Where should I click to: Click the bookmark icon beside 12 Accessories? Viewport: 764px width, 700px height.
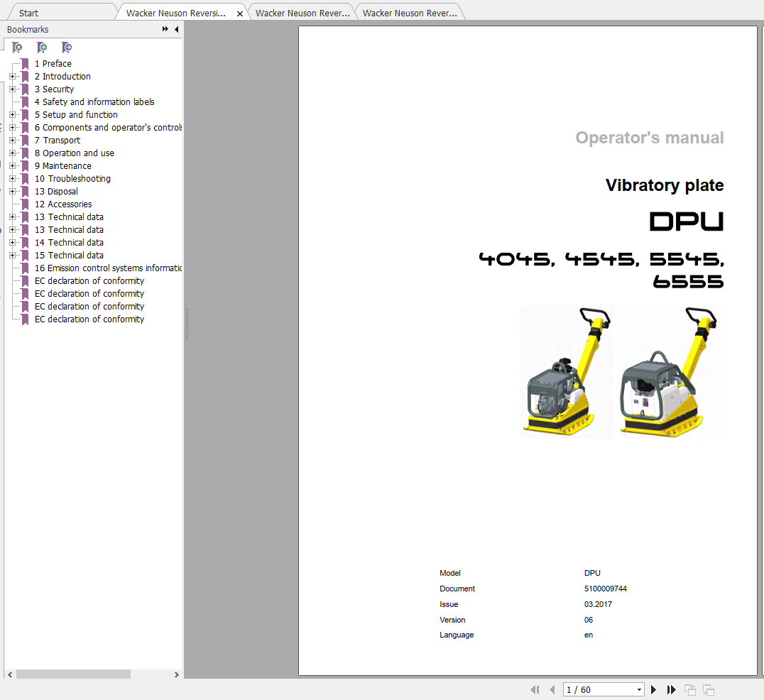tap(25, 204)
